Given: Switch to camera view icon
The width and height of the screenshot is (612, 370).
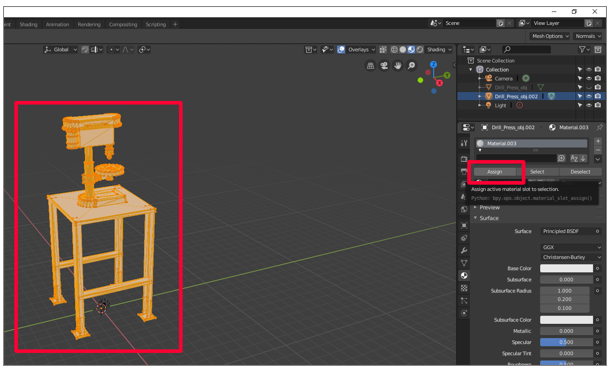Looking at the screenshot, I should point(384,66).
